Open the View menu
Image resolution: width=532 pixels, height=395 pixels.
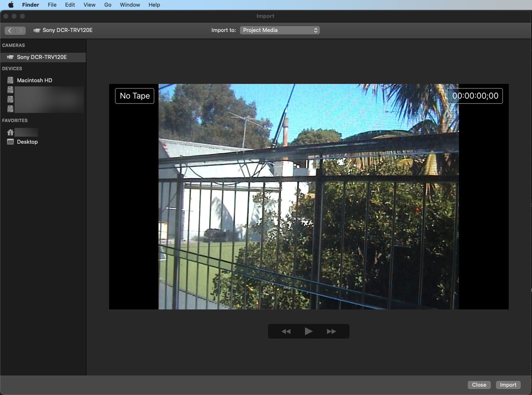click(x=89, y=5)
